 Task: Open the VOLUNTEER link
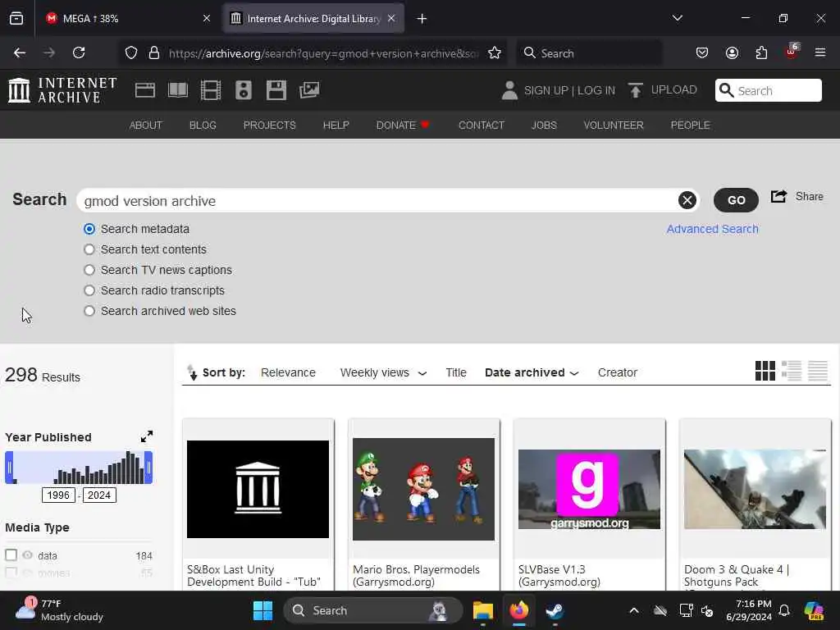[614, 125]
